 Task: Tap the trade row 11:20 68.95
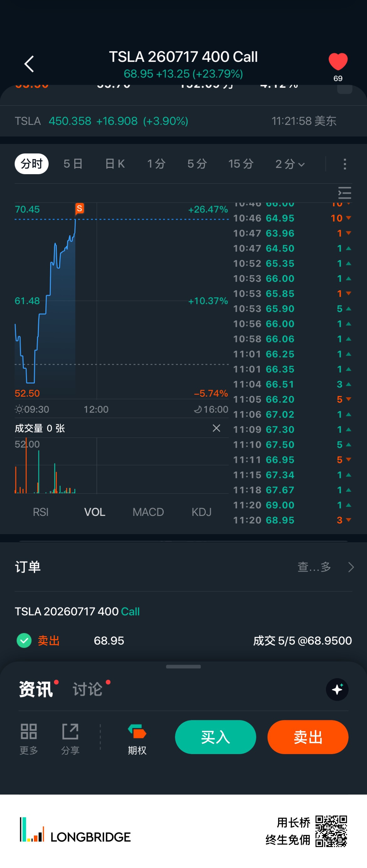click(x=292, y=520)
